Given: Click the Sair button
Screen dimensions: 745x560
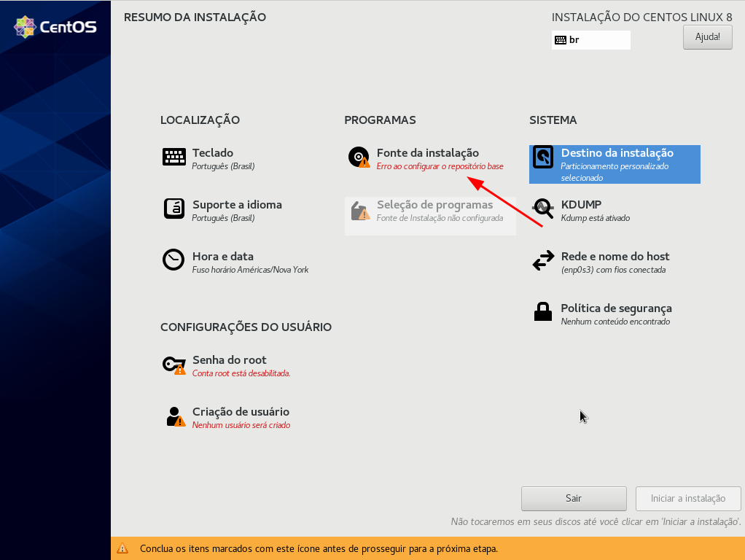Looking at the screenshot, I should pyautogui.click(x=574, y=498).
